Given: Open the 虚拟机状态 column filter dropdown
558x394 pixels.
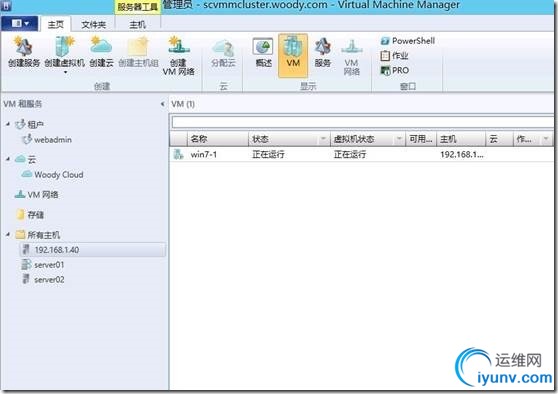Looking at the screenshot, I should click(399, 139).
